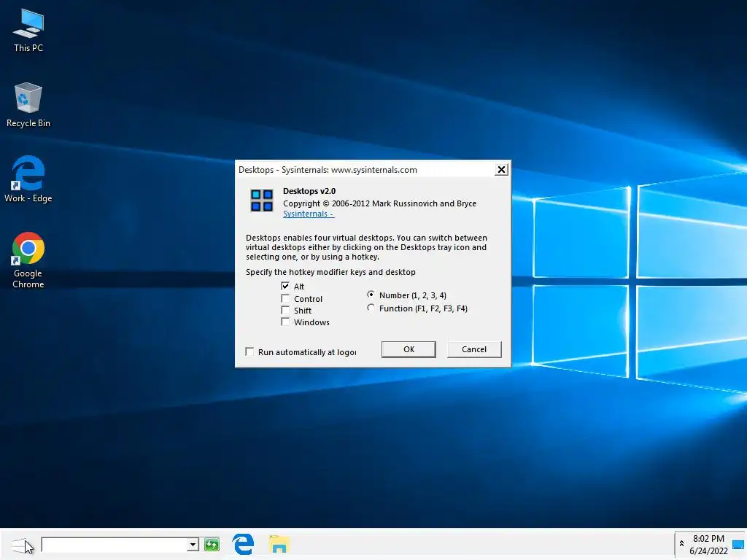Open File Explorer from taskbar
The image size is (747, 560).
[x=279, y=544]
